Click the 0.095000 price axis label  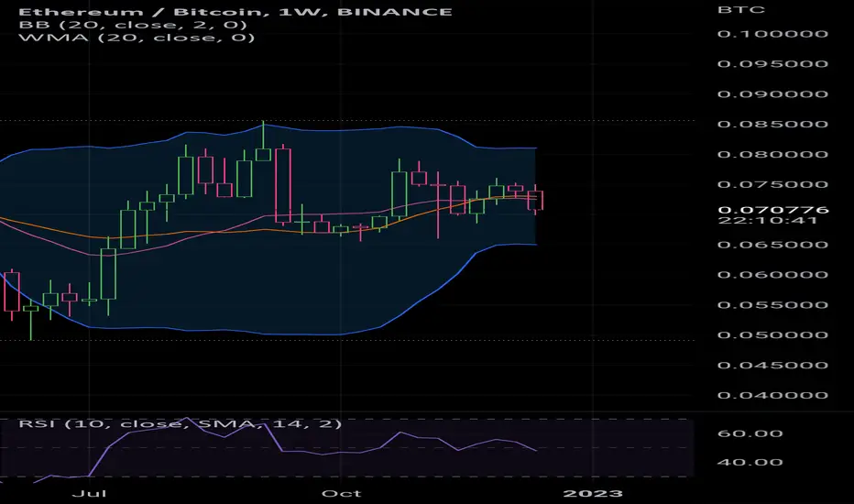[x=772, y=64]
